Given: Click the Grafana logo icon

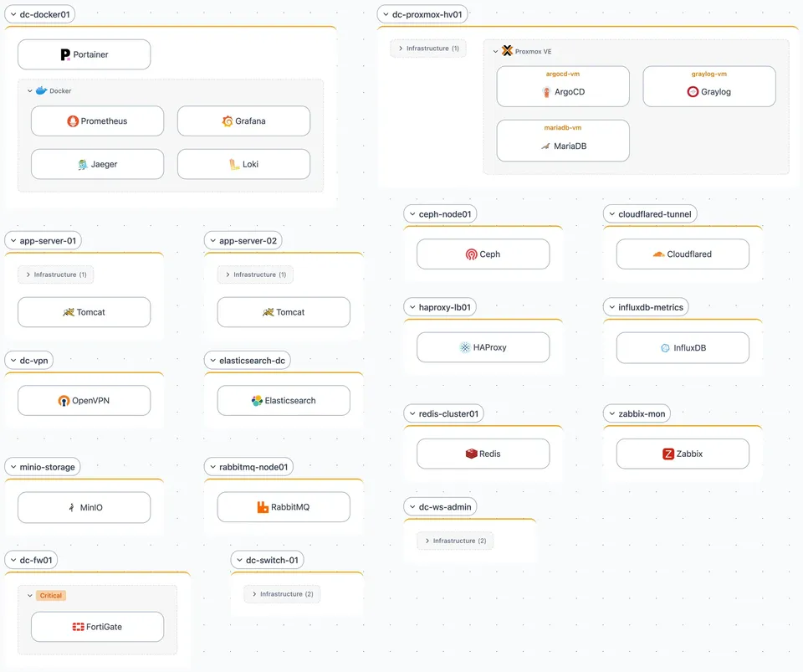Looking at the screenshot, I should pyautogui.click(x=228, y=121).
